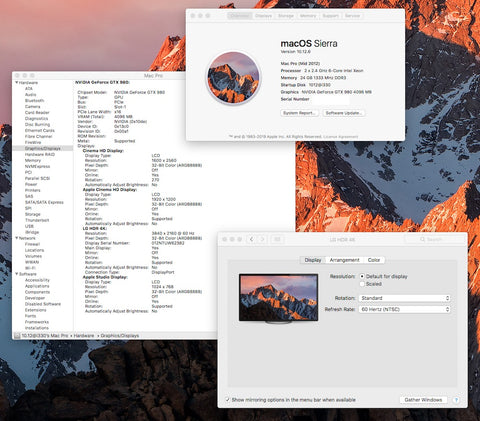Select Power in the sidebar
This screenshot has width=480, height=421.
pos(31,184)
